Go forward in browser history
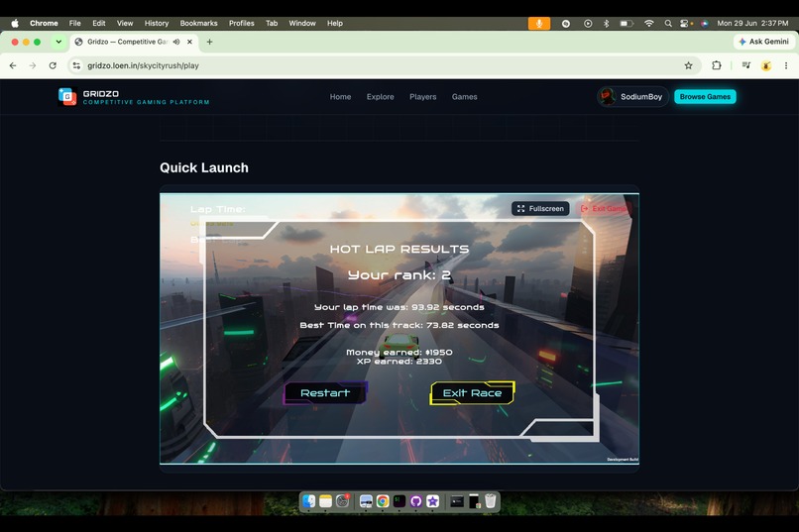This screenshot has height=532, width=799. (33, 65)
